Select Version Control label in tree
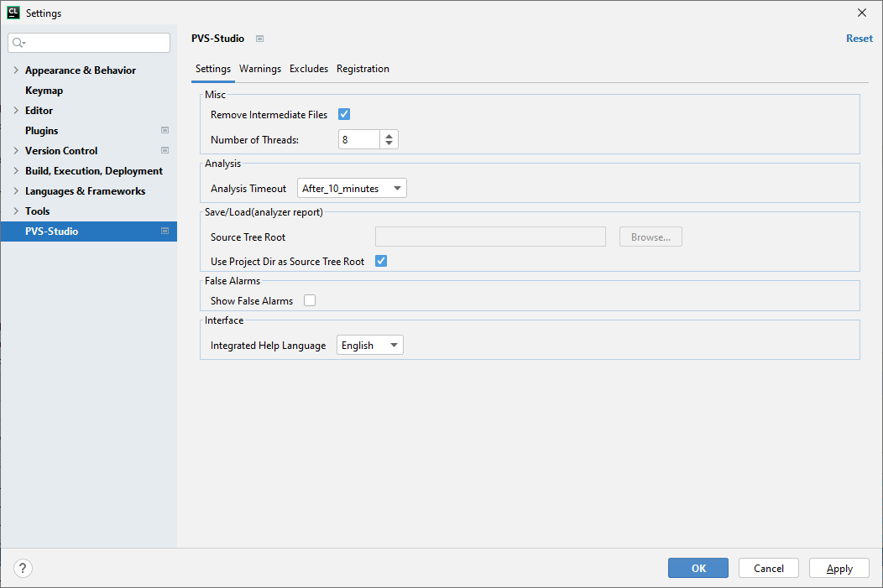Screen dimensions: 883x588 61,151
